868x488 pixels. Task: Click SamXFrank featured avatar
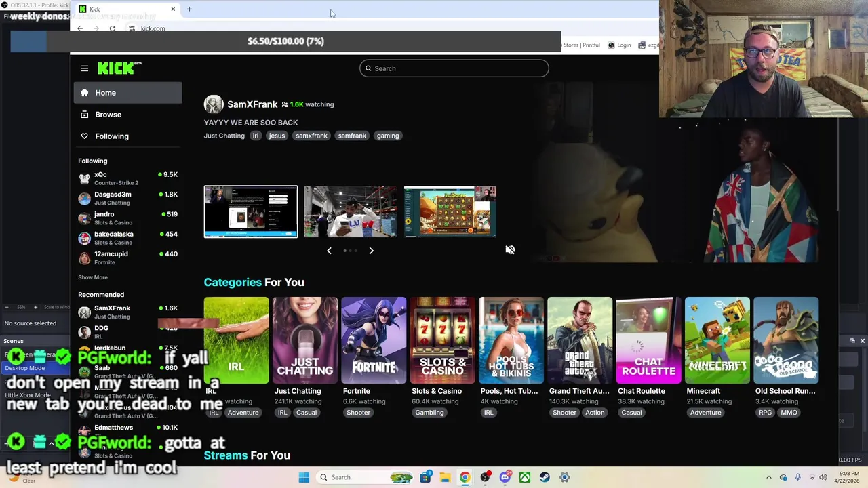[214, 104]
